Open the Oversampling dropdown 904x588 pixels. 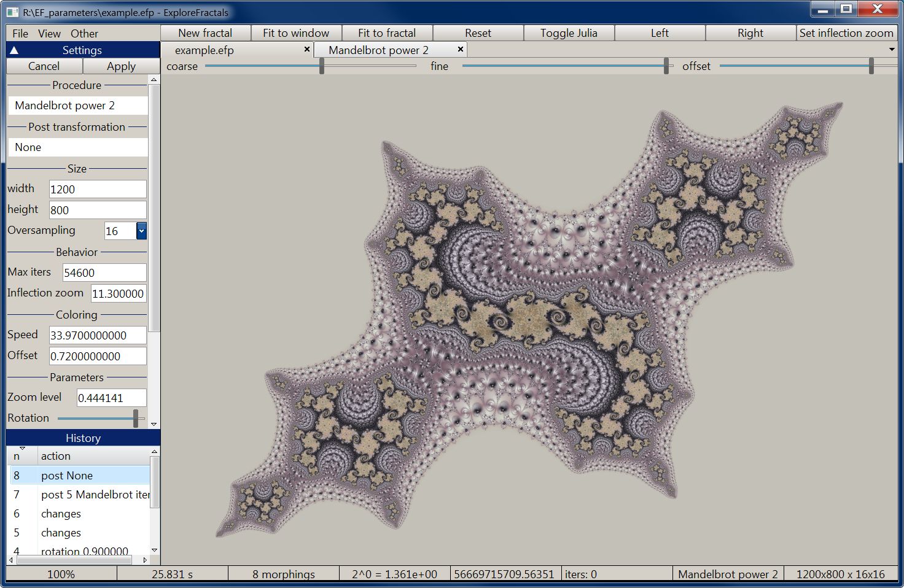tap(142, 231)
